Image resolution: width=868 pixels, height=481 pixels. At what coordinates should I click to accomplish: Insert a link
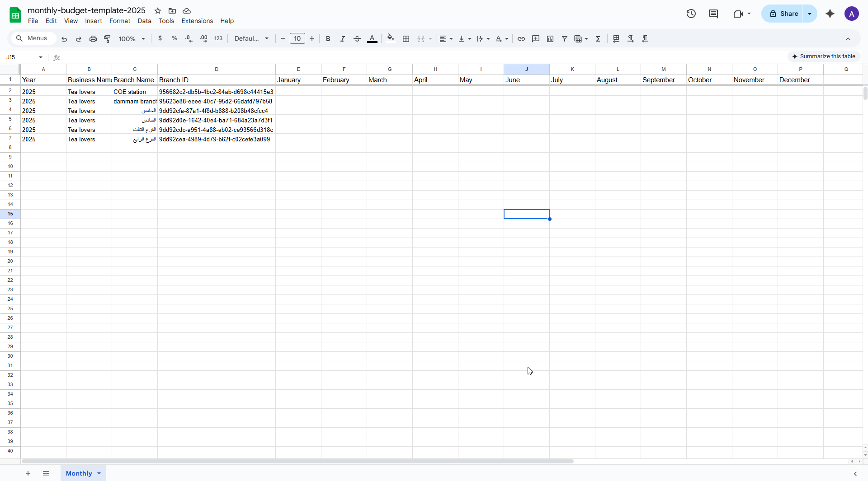(x=521, y=39)
